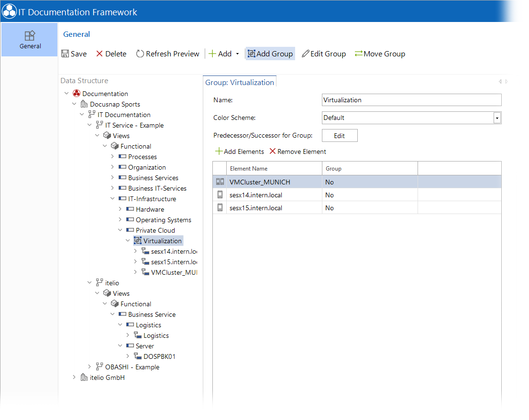Viewport: 529px width, 420px height.
Task: Click the green plus Add icon
Action: coord(212,54)
